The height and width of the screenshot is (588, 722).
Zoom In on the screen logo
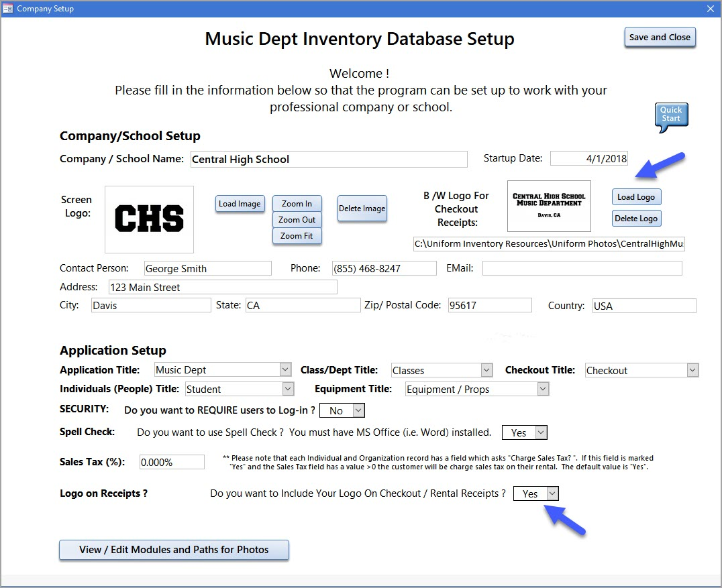297,204
